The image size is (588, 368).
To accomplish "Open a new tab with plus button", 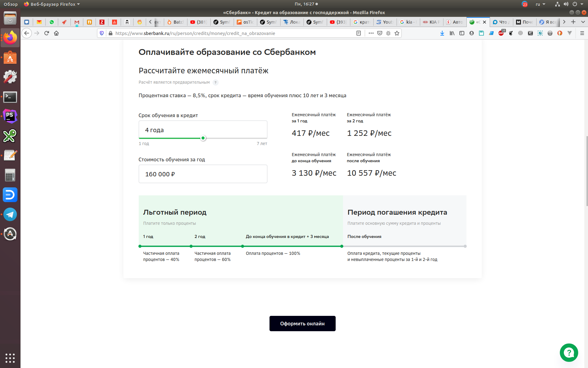I will (x=573, y=22).
